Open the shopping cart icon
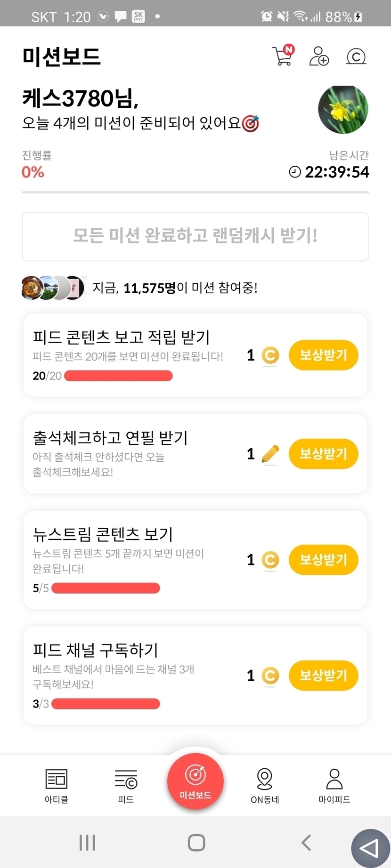 [x=283, y=56]
